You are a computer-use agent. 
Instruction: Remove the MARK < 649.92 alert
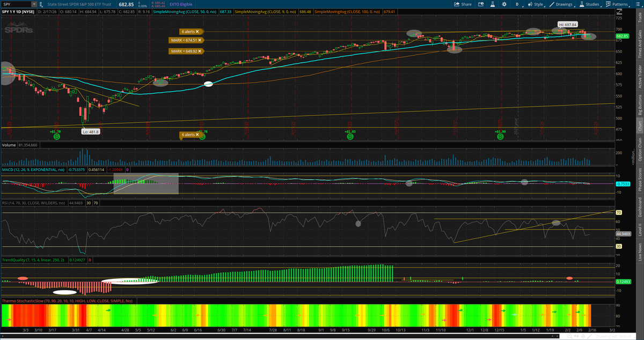(x=199, y=51)
